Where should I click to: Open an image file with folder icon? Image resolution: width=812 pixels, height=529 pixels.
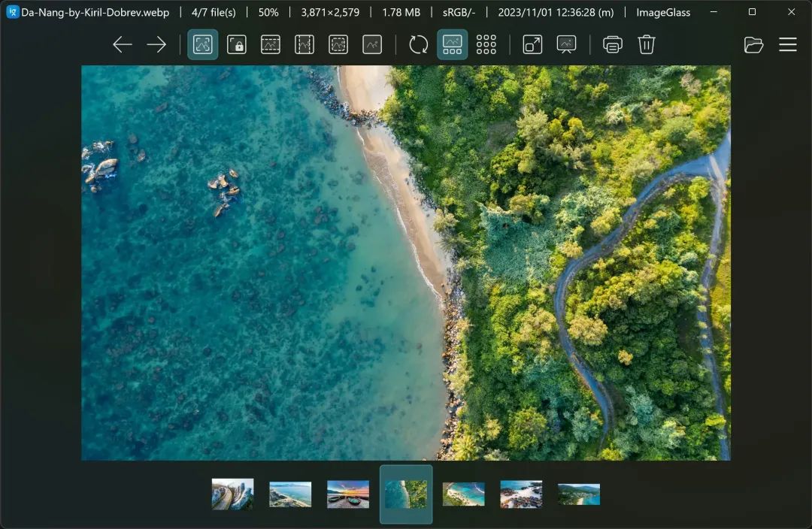(753, 45)
